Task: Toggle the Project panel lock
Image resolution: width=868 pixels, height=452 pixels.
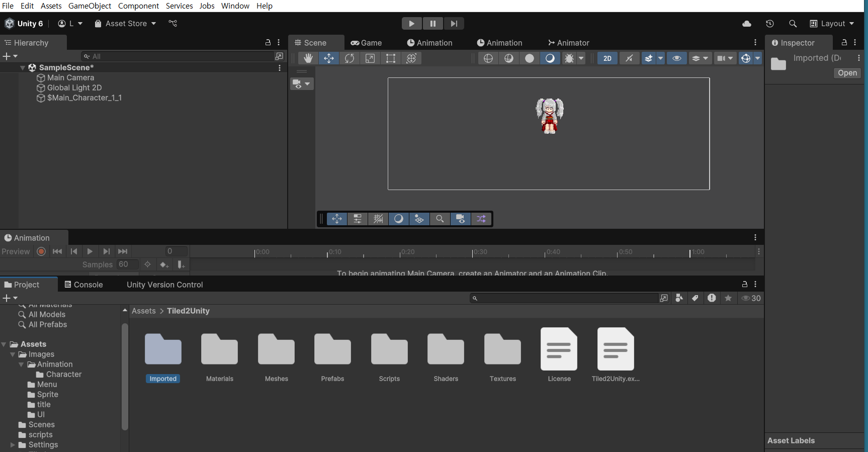Action: coord(745,285)
